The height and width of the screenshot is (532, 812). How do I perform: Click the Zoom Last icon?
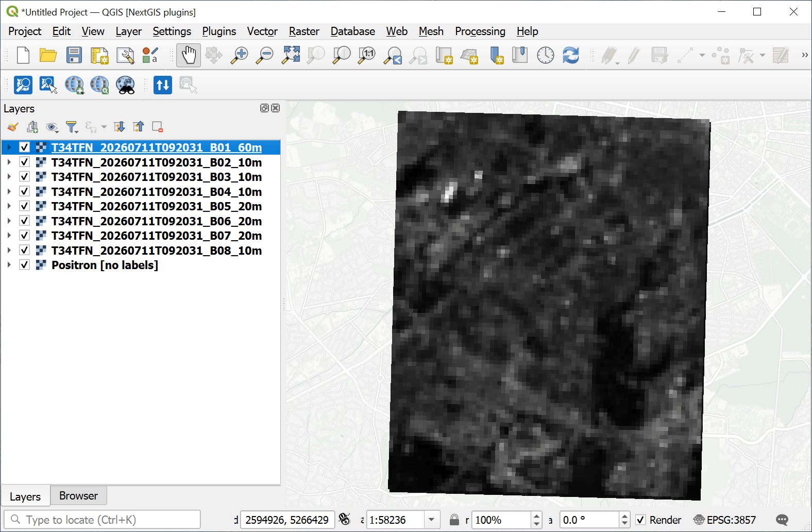tap(393, 55)
